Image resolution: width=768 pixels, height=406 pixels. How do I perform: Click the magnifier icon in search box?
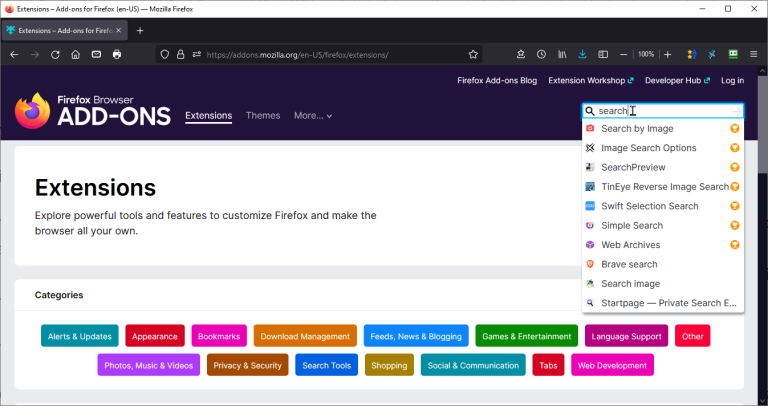[590, 111]
